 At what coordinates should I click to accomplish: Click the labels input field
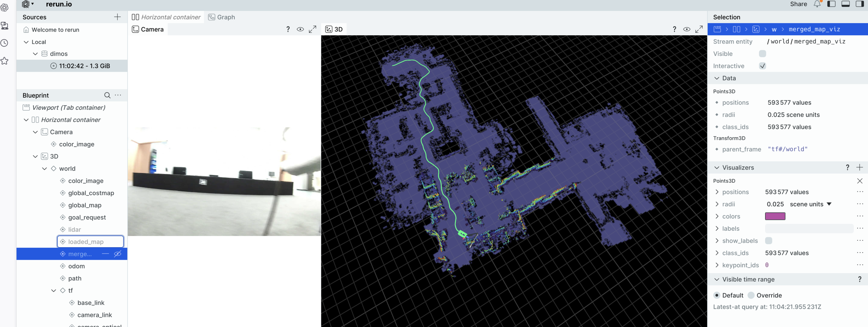point(809,228)
